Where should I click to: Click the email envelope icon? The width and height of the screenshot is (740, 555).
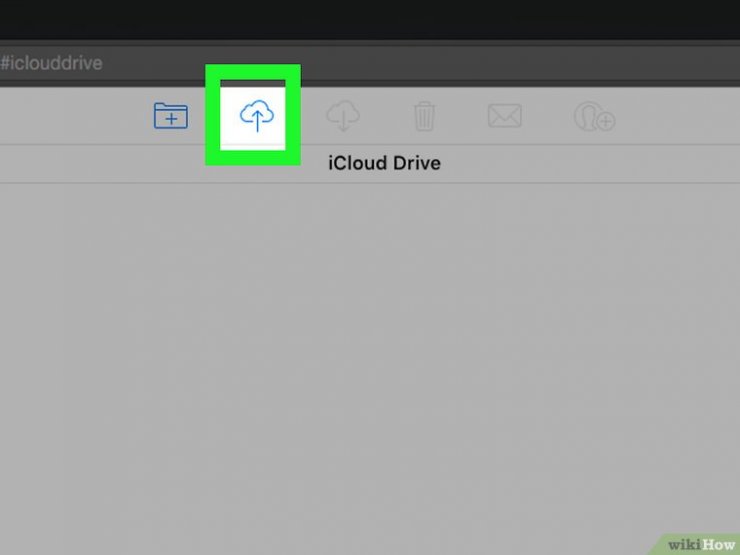click(x=505, y=116)
